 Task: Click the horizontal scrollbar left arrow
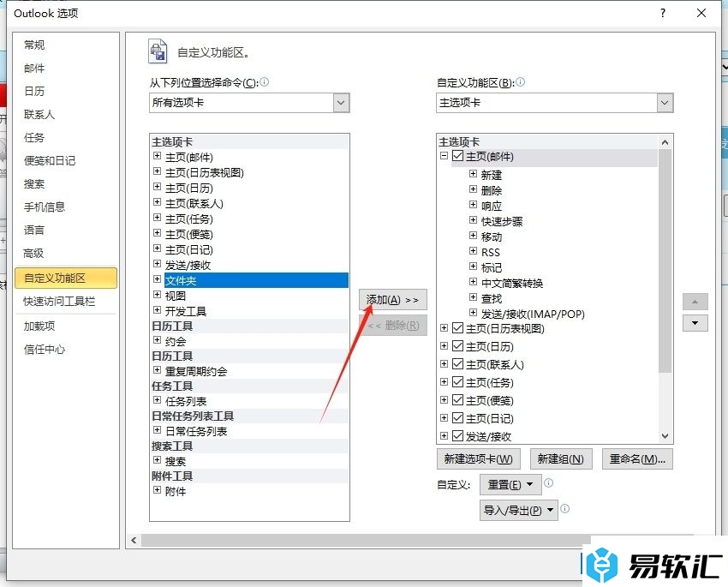click(134, 540)
